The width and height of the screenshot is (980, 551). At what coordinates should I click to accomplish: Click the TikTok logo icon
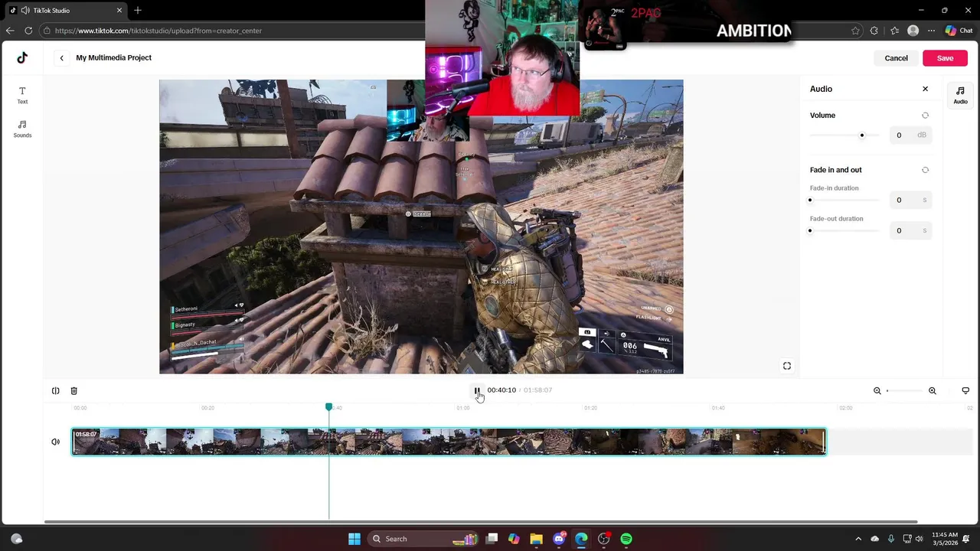click(x=22, y=57)
